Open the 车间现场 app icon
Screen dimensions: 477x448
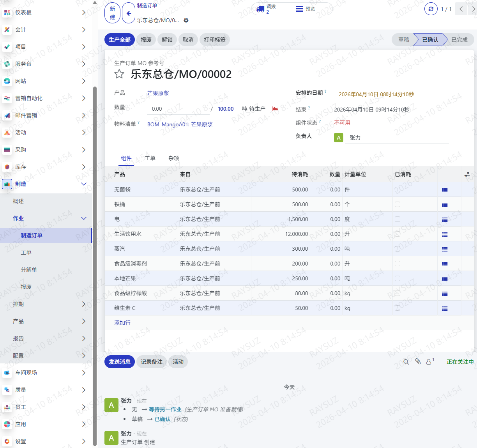7,373
